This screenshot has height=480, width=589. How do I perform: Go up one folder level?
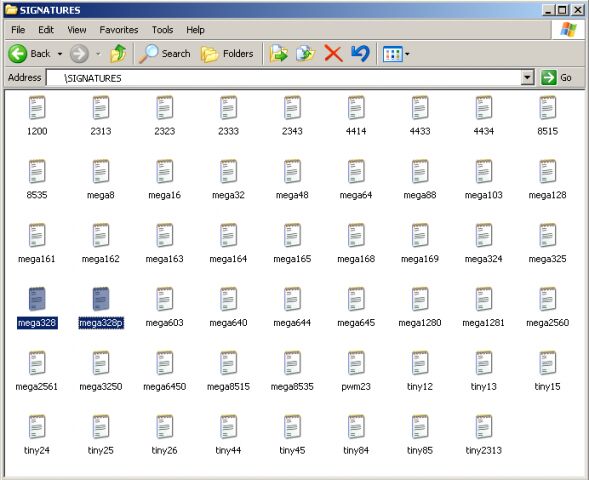click(118, 54)
